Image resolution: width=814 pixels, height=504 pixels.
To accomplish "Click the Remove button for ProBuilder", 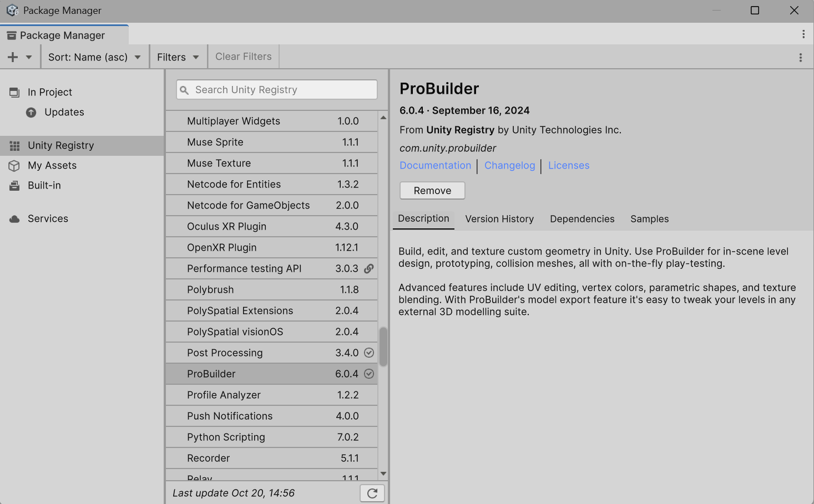I will pos(432,190).
